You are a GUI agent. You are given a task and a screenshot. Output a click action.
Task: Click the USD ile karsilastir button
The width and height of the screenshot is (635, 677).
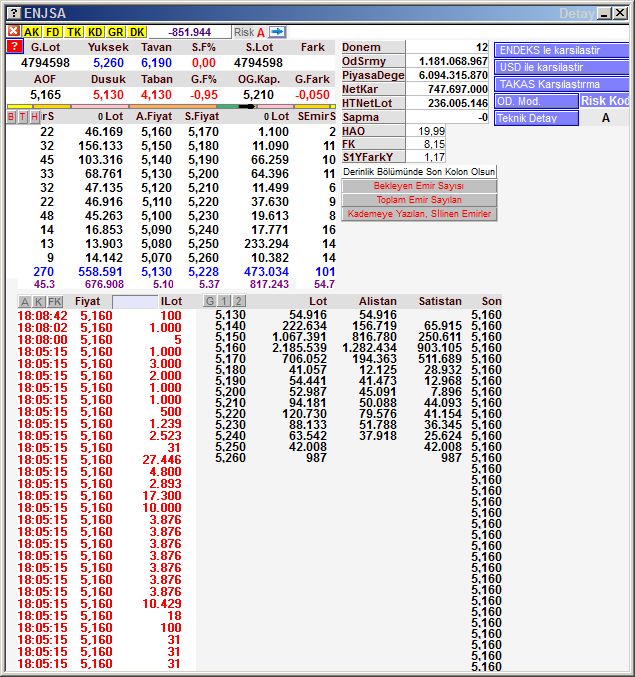click(x=562, y=67)
